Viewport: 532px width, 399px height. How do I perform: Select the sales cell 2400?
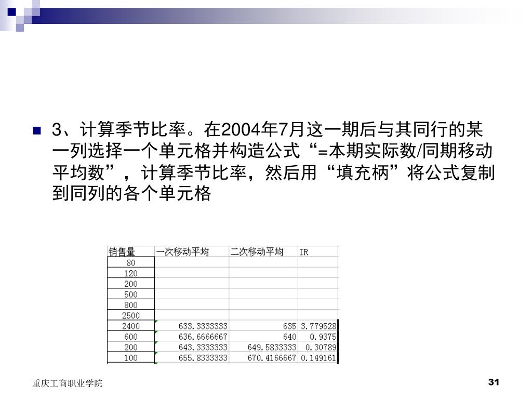click(x=131, y=326)
